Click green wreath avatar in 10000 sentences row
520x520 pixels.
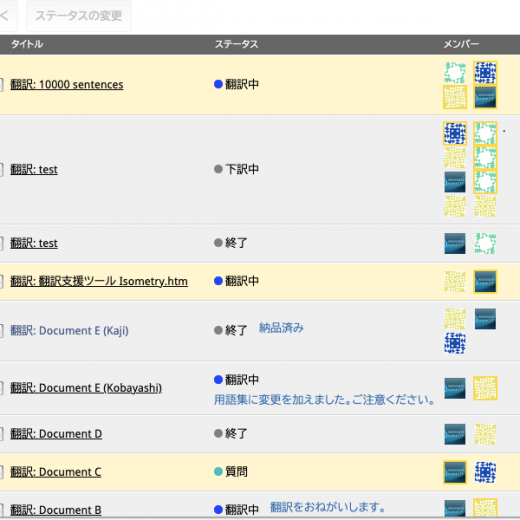pyautogui.click(x=455, y=72)
